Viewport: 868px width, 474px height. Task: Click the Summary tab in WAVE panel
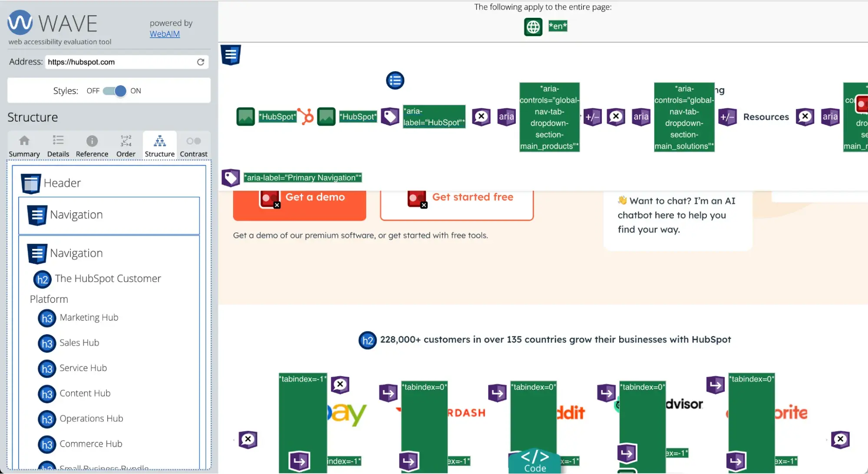[x=23, y=146]
